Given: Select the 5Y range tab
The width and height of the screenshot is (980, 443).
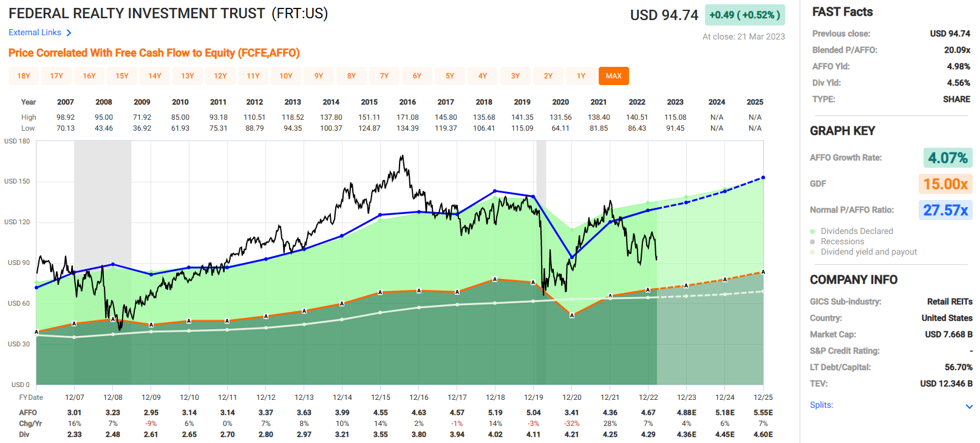Looking at the screenshot, I should pos(450,76).
